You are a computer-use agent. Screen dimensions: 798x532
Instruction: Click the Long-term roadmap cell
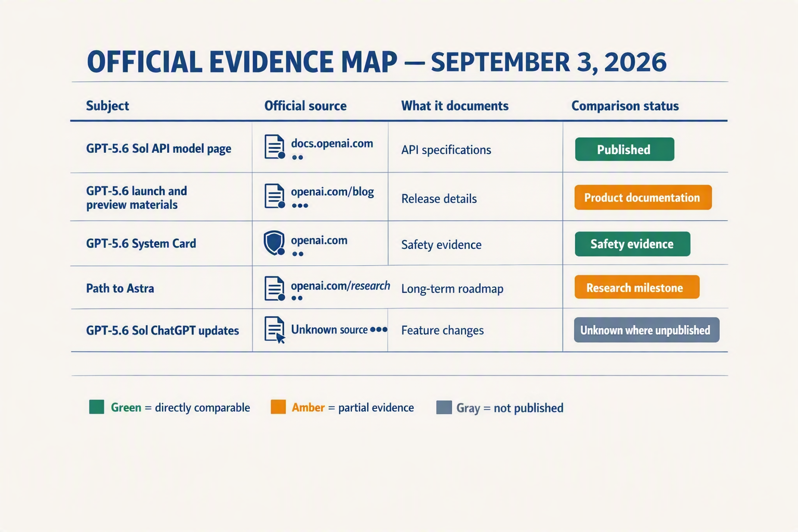(452, 288)
